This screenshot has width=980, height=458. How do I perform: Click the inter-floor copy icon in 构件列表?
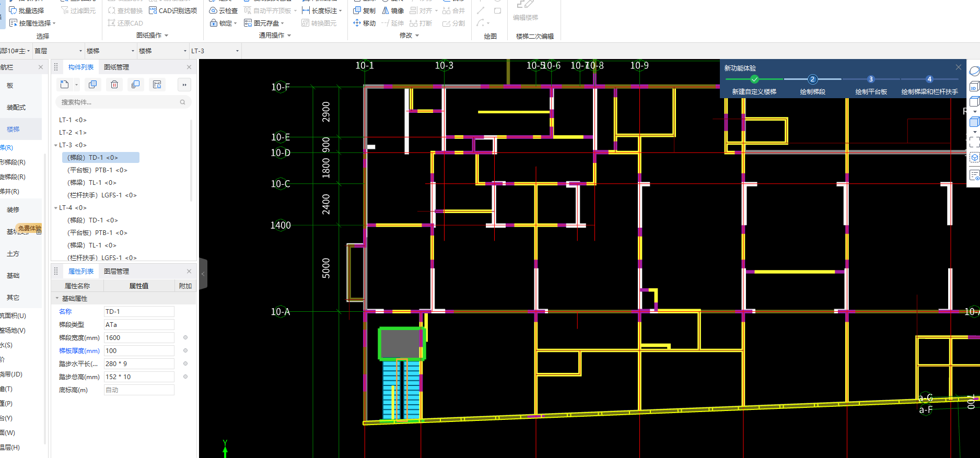point(136,85)
